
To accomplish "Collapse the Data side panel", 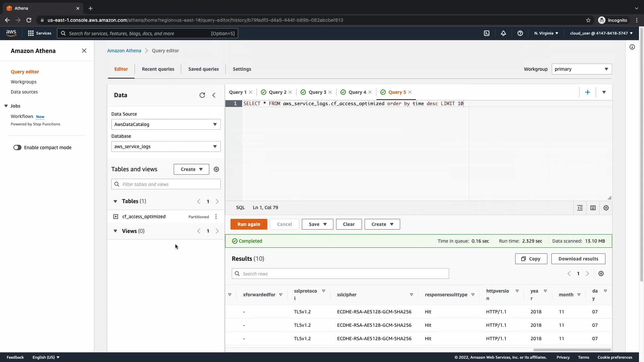I will coord(214,95).
